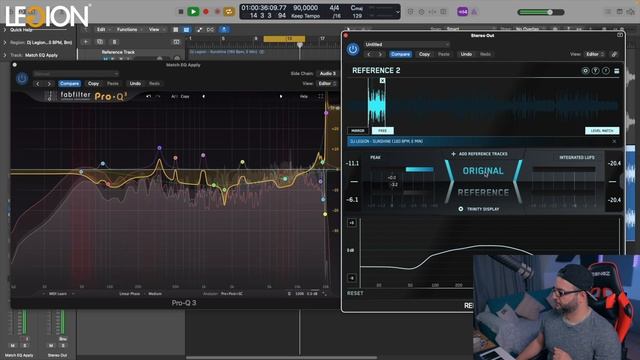Click Copy in Match EQ Apply window

point(93,84)
